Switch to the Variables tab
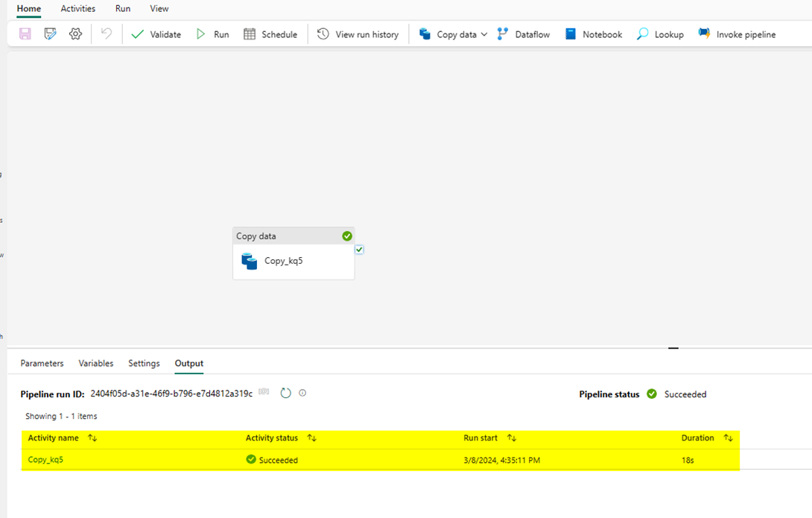 (x=96, y=363)
